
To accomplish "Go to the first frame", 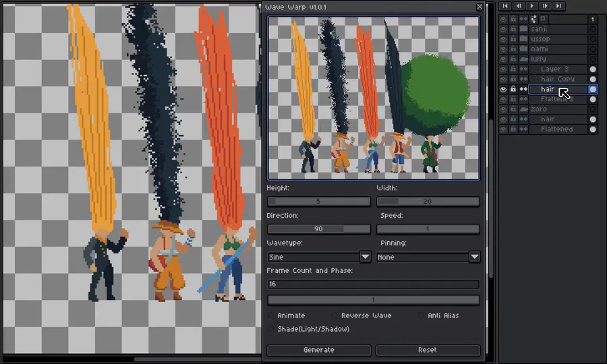I will (x=505, y=6).
